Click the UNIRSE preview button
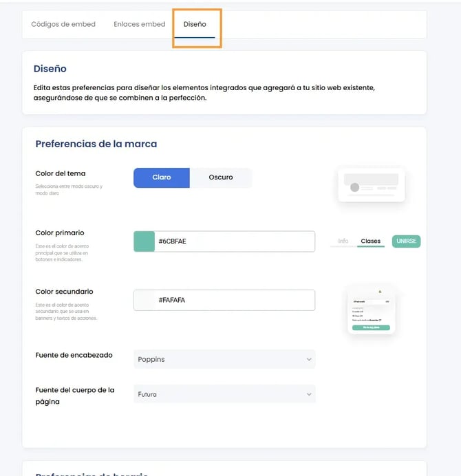461x476 pixels. tap(407, 241)
